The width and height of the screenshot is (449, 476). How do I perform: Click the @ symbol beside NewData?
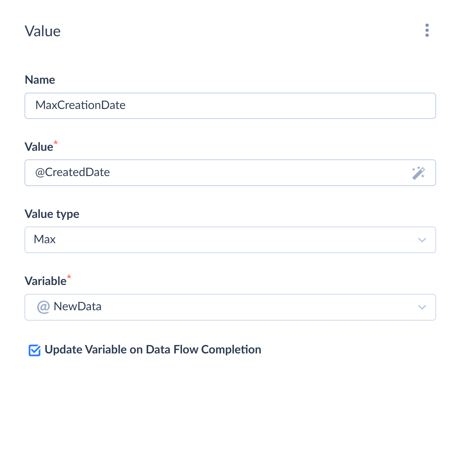(43, 307)
